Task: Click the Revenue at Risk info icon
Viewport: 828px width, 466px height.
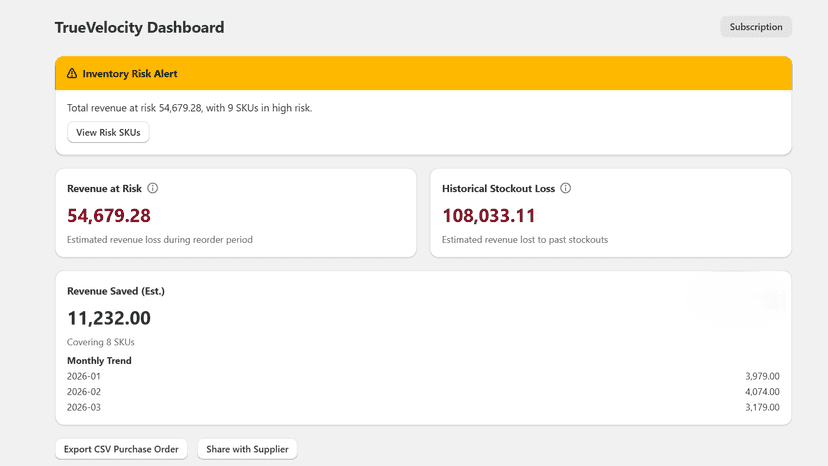Action: (x=153, y=188)
